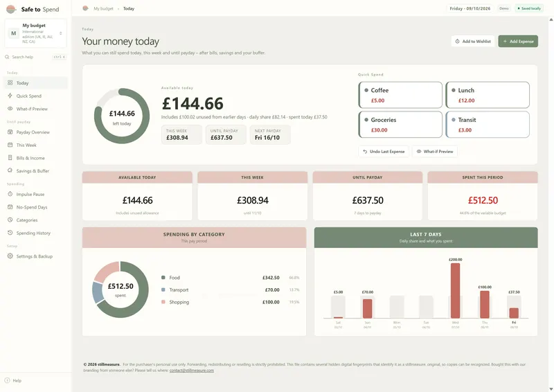
Task: Click What-if Preview button under Quick Spend
Action: coord(435,151)
